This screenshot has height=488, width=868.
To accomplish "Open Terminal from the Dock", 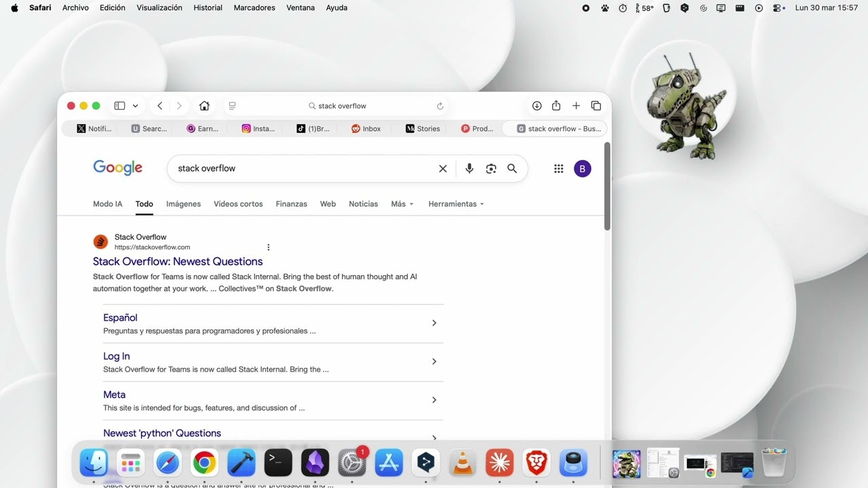I will click(x=278, y=463).
